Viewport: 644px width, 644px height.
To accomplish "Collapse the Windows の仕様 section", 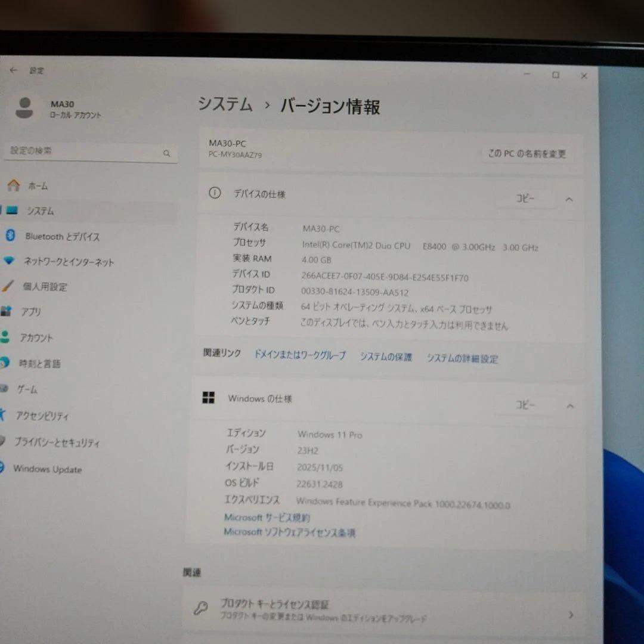I will click(x=570, y=406).
